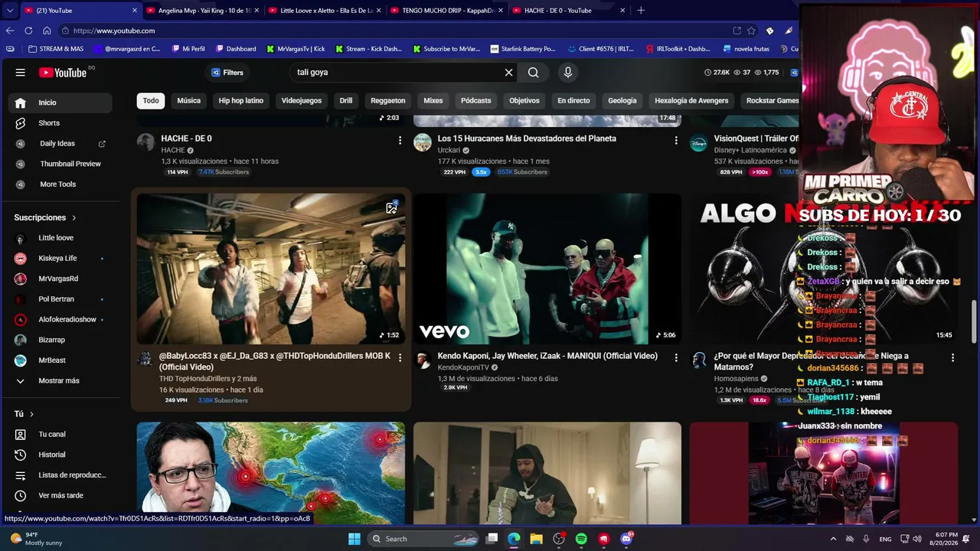Open the KendoKaponiTV channel avatar
980x551 pixels.
(423, 361)
